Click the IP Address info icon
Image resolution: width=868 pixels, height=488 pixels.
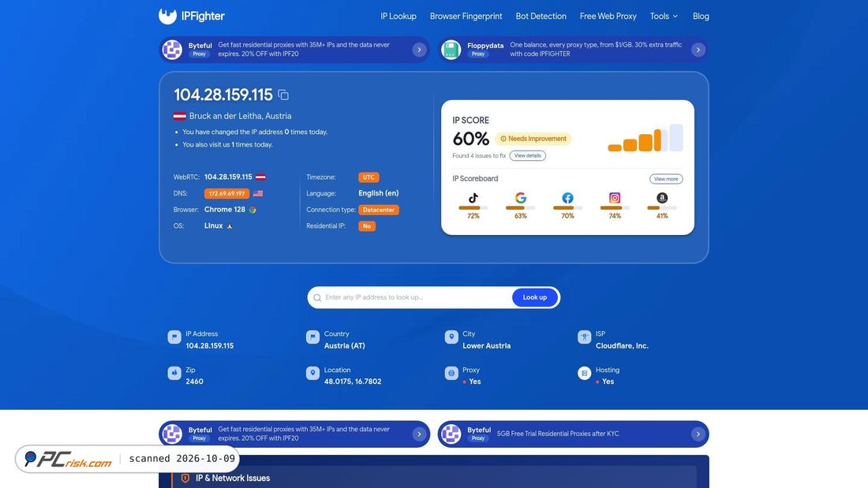(174, 337)
